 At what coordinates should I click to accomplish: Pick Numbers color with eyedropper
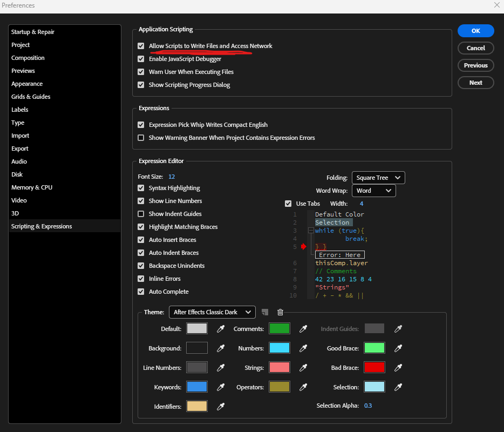point(303,348)
